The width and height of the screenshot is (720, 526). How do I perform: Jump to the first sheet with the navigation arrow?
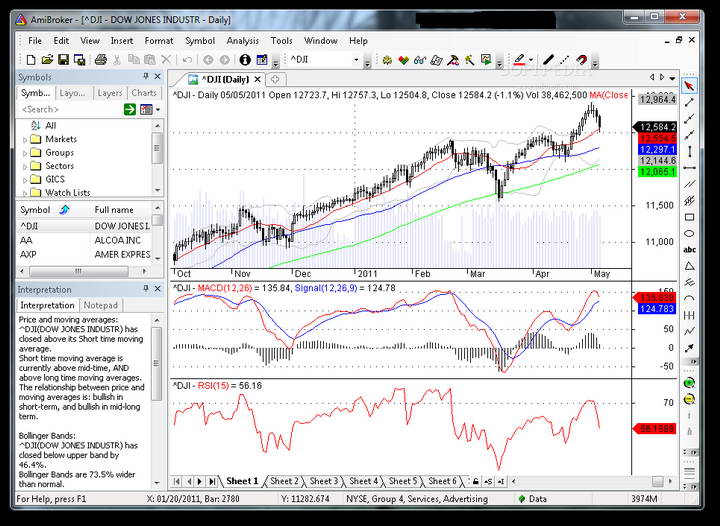pos(177,481)
